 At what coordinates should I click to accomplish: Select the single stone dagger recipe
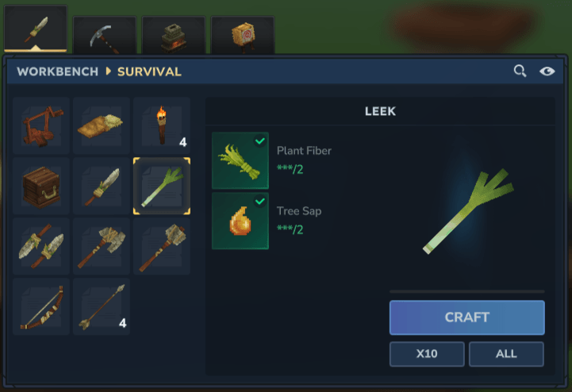click(x=102, y=186)
